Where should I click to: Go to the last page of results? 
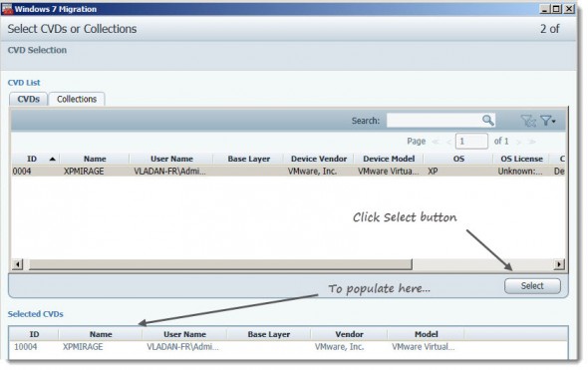pyautogui.click(x=531, y=142)
